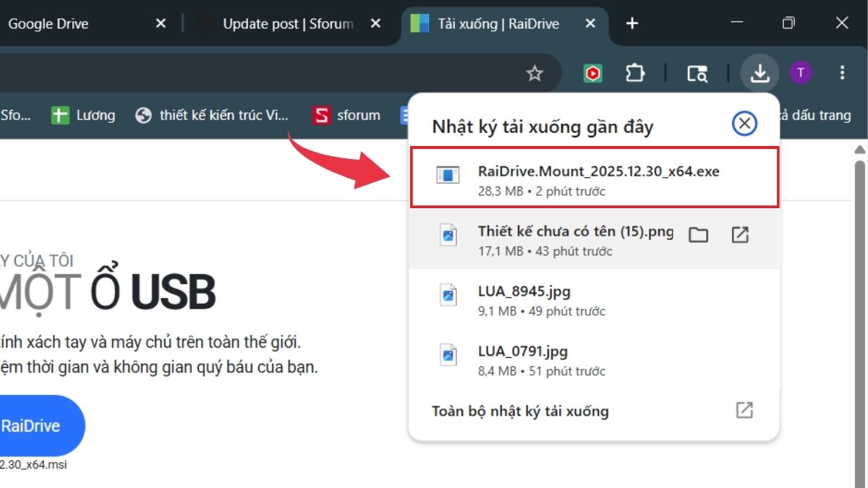Click the image icon for Thiết kế chưa có tên

[x=448, y=235]
